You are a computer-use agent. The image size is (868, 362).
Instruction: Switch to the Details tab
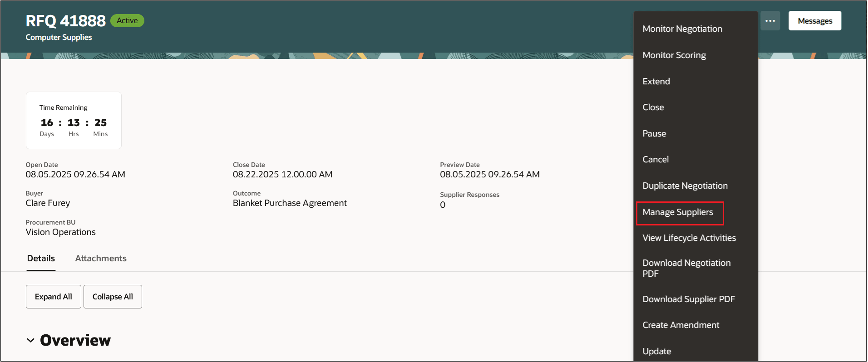pyautogui.click(x=41, y=258)
